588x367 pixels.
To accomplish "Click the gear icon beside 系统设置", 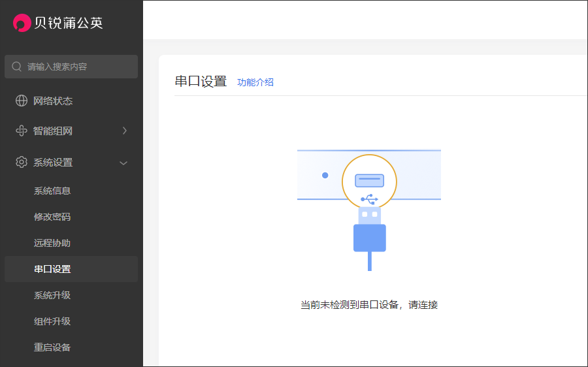I will [x=22, y=162].
